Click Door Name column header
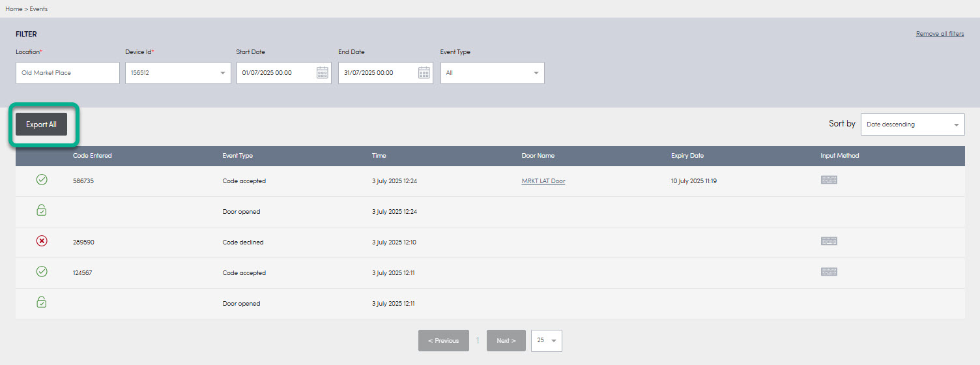This screenshot has width=980, height=365. (538, 156)
